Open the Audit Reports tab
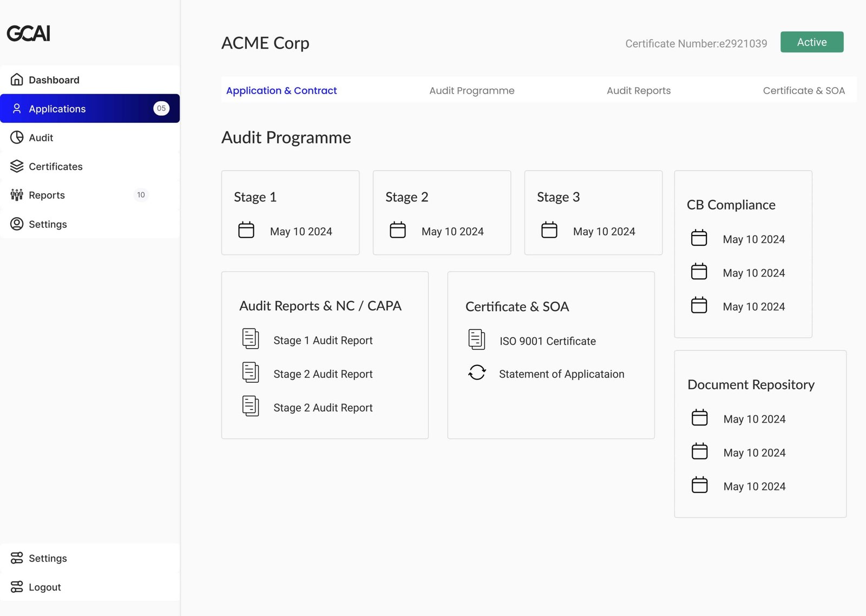 (638, 90)
